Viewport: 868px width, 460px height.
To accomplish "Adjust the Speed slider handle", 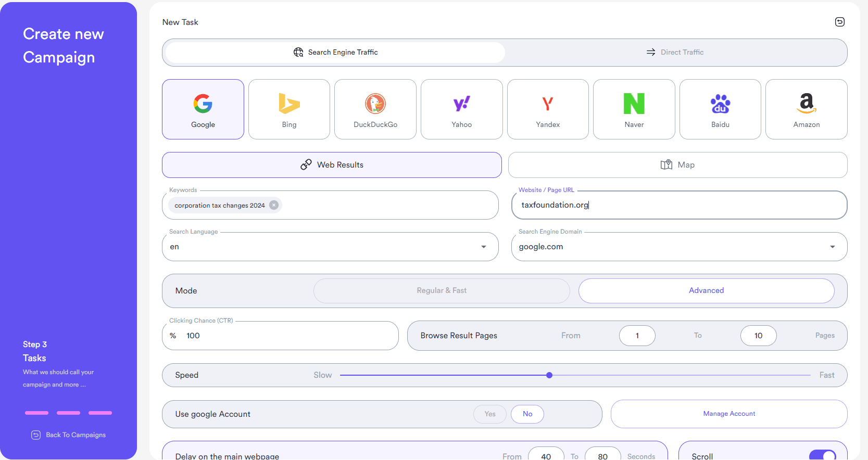I will pos(549,375).
